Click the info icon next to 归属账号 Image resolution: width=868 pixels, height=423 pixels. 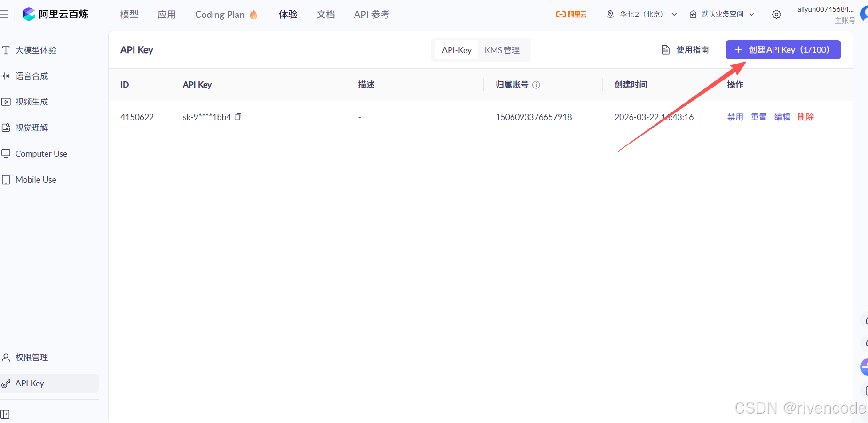click(536, 85)
